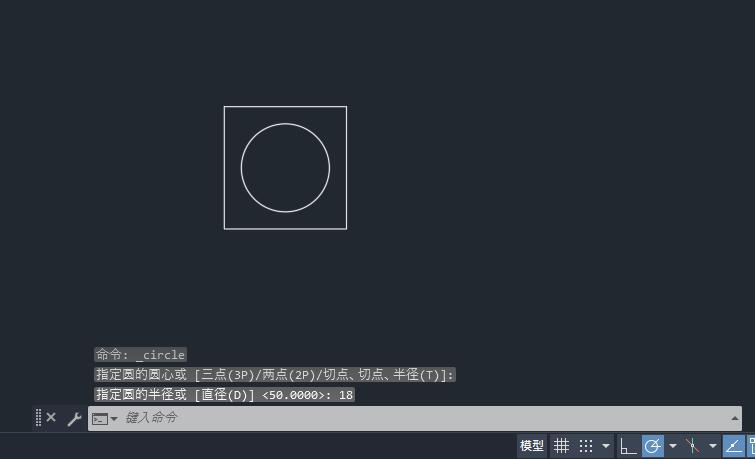Screen dimensions: 755x459
Task: Expand command history with the up arrow
Action: click(x=735, y=418)
